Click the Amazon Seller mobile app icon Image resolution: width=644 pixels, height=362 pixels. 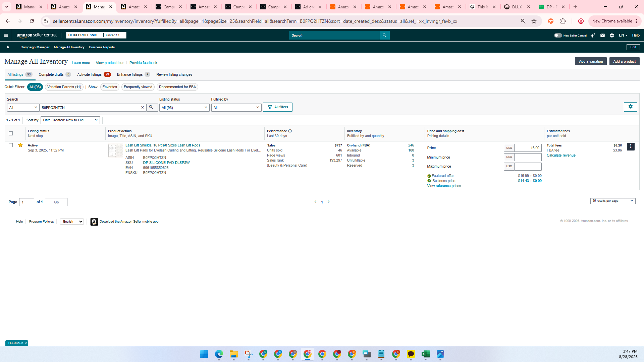coord(94,222)
